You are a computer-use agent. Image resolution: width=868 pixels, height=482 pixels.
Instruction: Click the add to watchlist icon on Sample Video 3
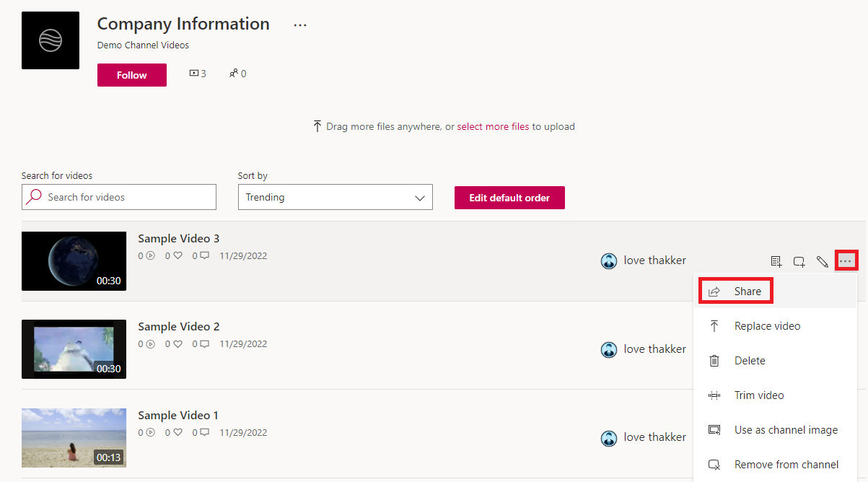tap(776, 260)
